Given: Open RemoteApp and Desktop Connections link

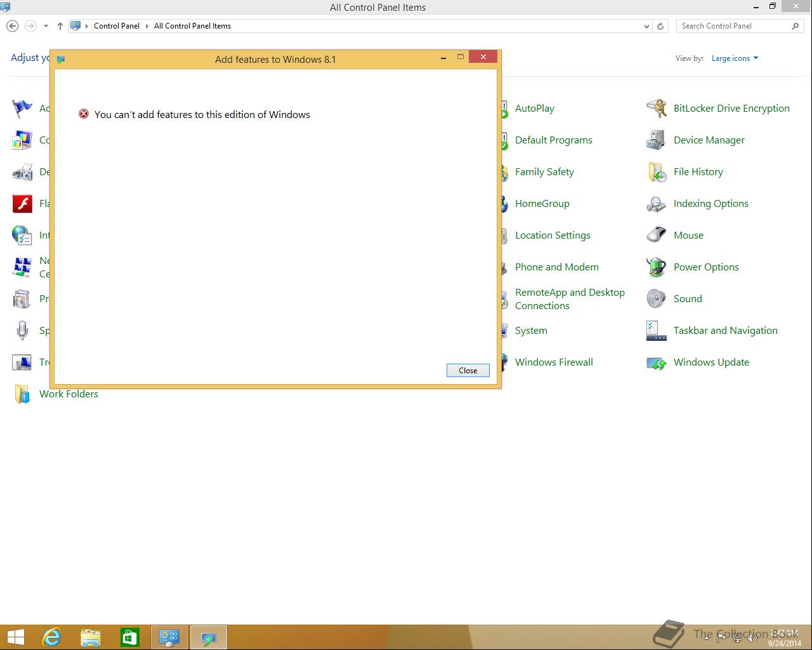Looking at the screenshot, I should click(x=570, y=299).
